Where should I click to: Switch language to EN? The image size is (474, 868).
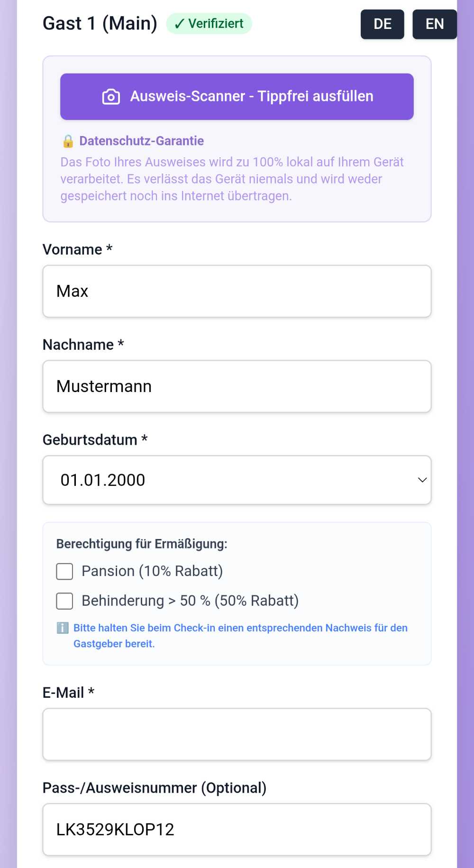[435, 24]
